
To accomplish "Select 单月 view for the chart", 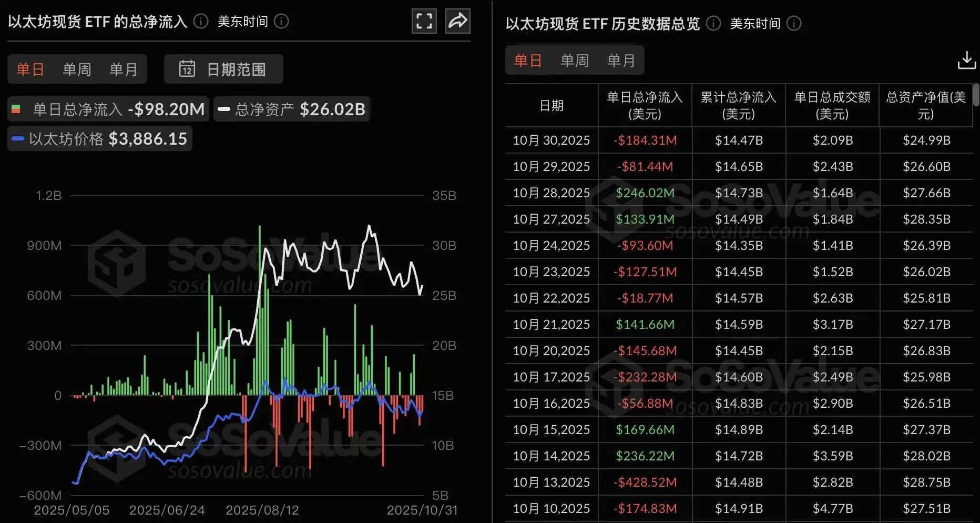I will coord(124,69).
